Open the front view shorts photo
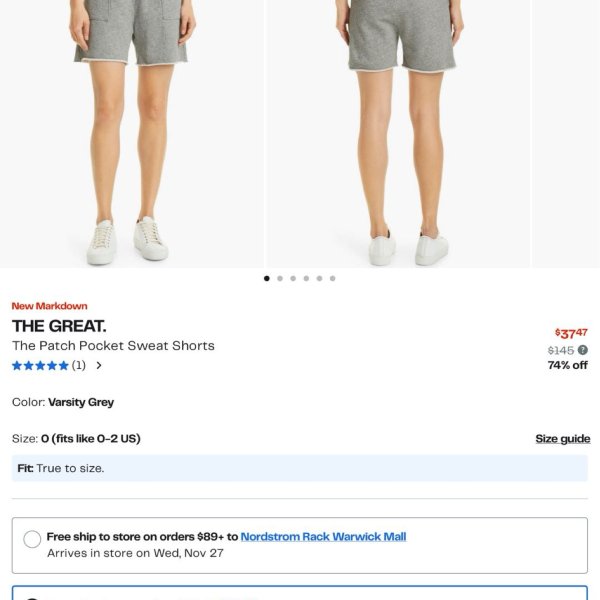This screenshot has height=600, width=600. 132,134
